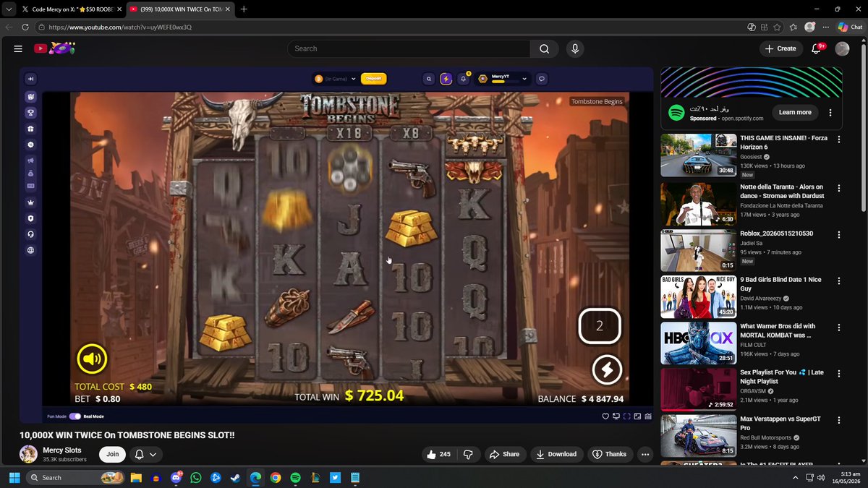This screenshot has height=488, width=868.
Task: Open the Create button
Action: point(780,48)
